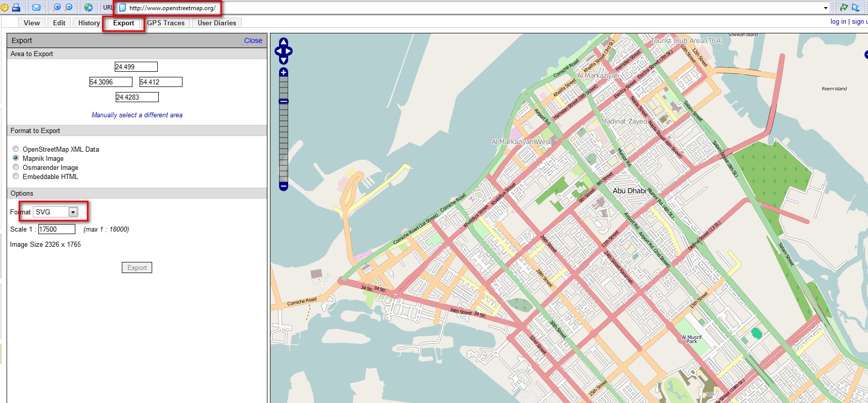Click the Al Markaziyah West map label
This screenshot has height=403, width=868.
click(522, 142)
